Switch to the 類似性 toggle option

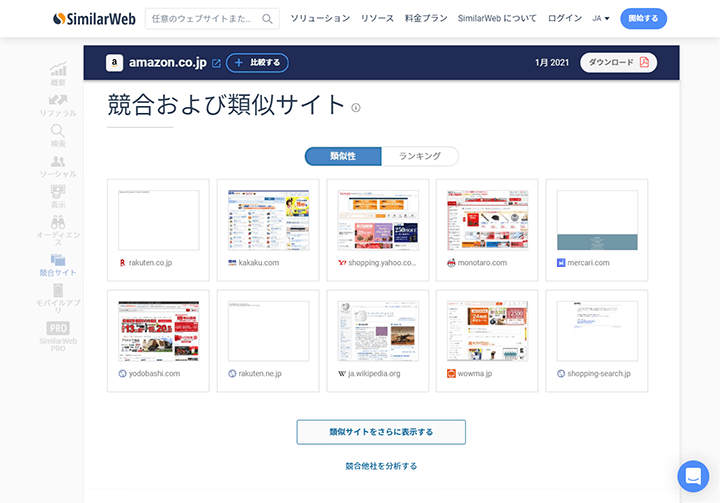click(342, 156)
